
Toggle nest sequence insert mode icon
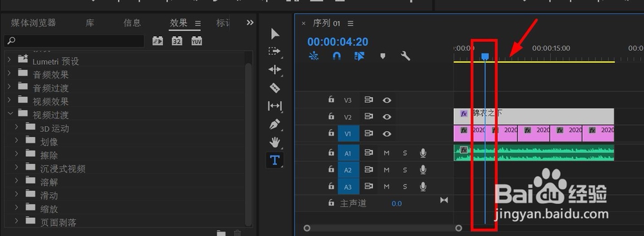[x=314, y=56]
